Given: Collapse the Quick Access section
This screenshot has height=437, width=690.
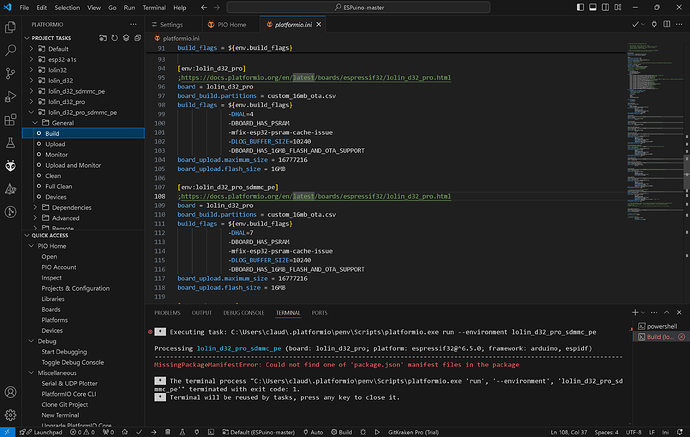Looking at the screenshot, I should coord(27,235).
